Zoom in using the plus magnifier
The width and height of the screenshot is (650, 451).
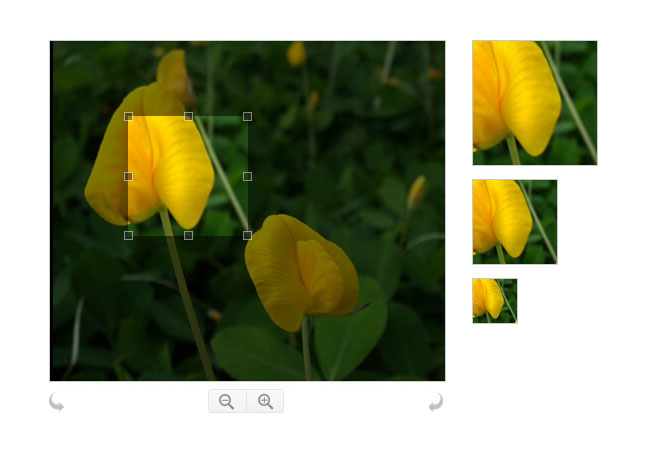click(x=265, y=401)
